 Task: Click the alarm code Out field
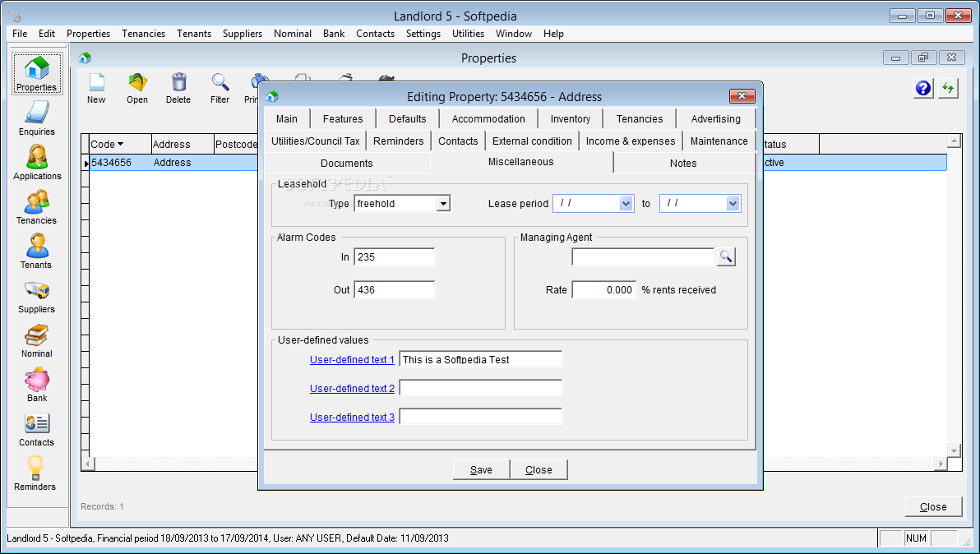click(x=395, y=290)
